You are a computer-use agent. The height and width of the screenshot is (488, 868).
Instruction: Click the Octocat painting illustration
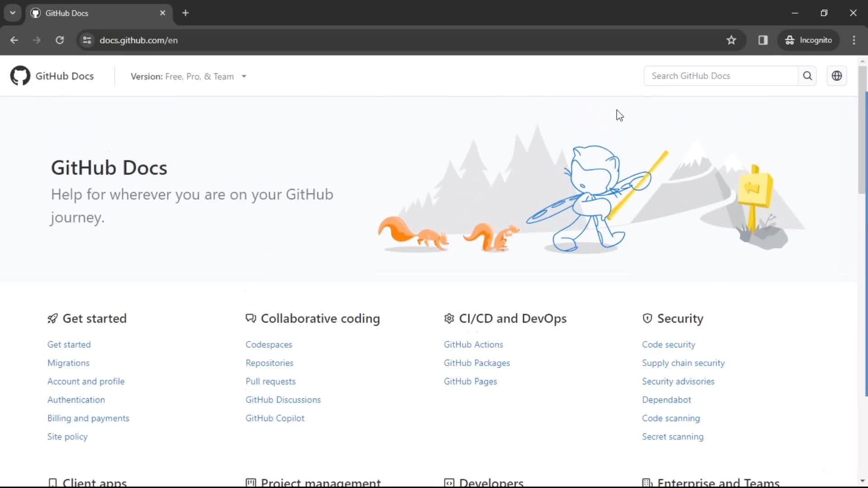click(597, 199)
